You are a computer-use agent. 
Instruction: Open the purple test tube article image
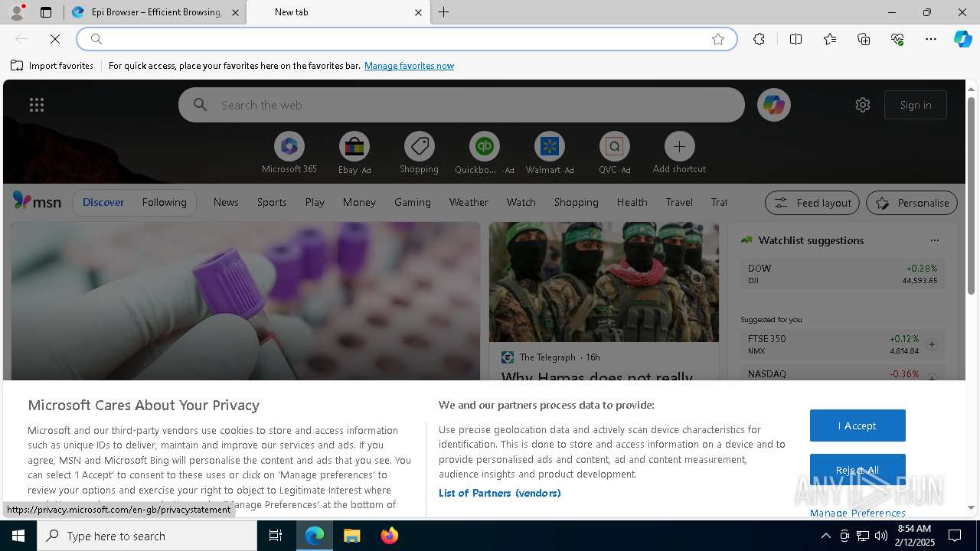tap(245, 301)
